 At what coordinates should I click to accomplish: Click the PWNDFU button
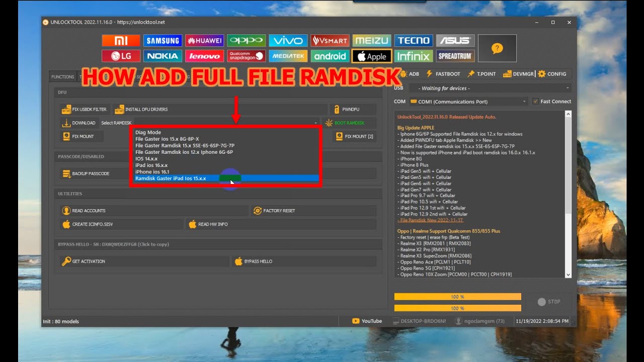pos(353,109)
